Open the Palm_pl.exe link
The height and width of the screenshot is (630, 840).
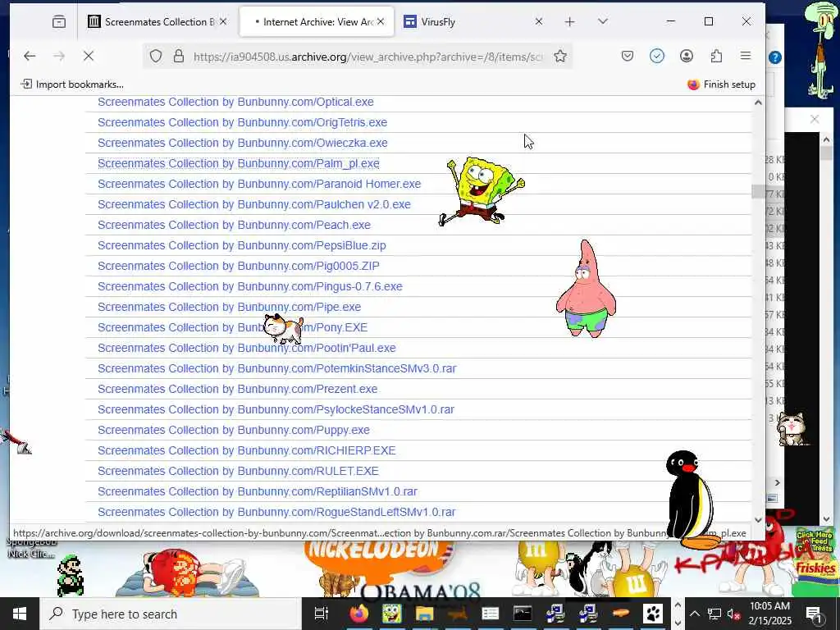239,163
